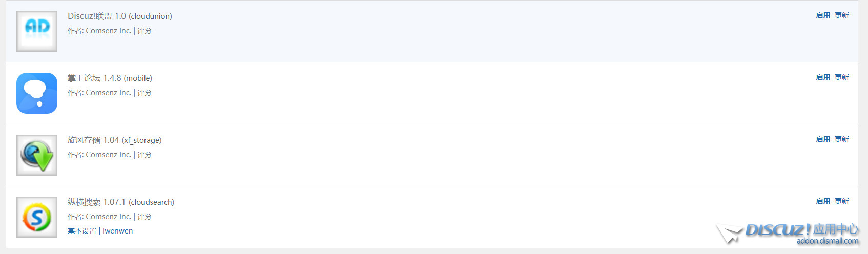Click 评分 under 纵横搜索
Viewport: 868px width, 254px height.
point(144,217)
